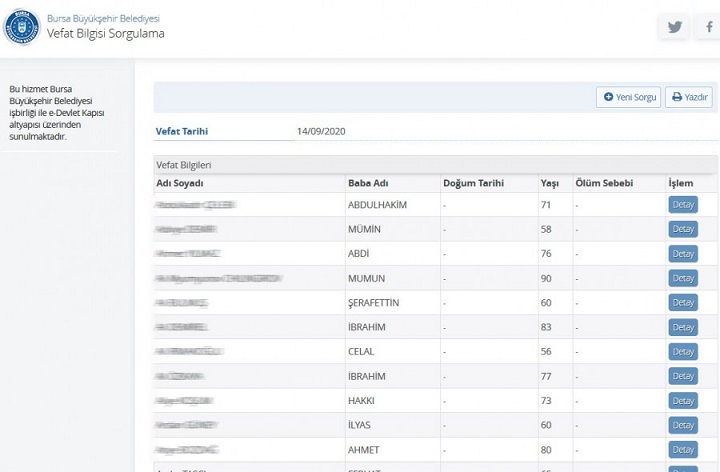This screenshot has height=472, width=720.
Task: Click Detay for the İLYAS row
Action: [x=683, y=425]
